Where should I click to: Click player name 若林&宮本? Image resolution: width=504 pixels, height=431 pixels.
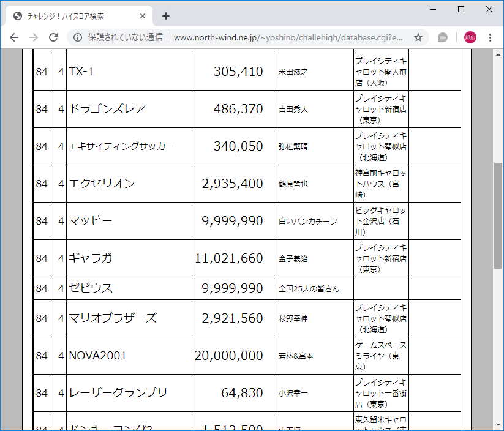coord(296,356)
